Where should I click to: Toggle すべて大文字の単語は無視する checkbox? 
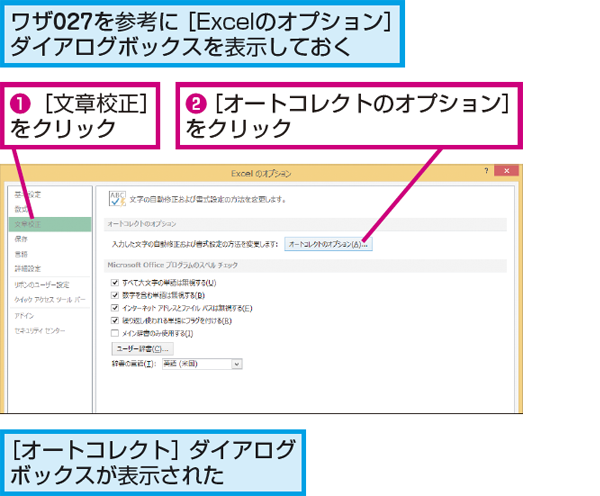pyautogui.click(x=115, y=282)
